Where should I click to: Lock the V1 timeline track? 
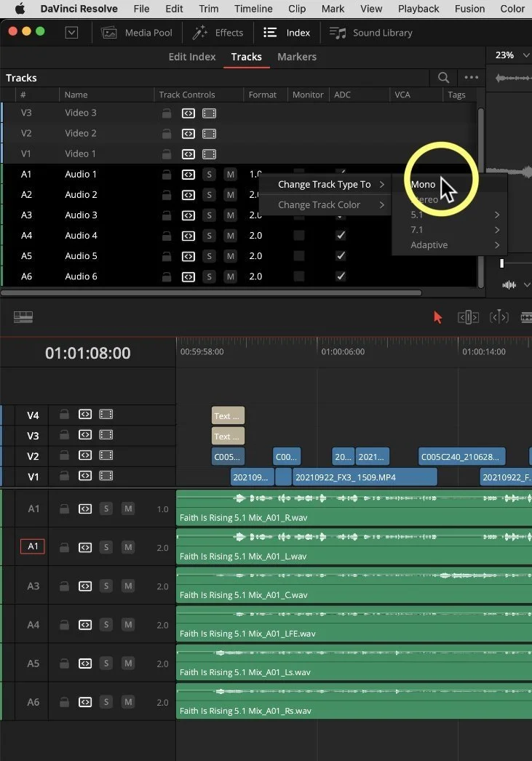coord(64,476)
